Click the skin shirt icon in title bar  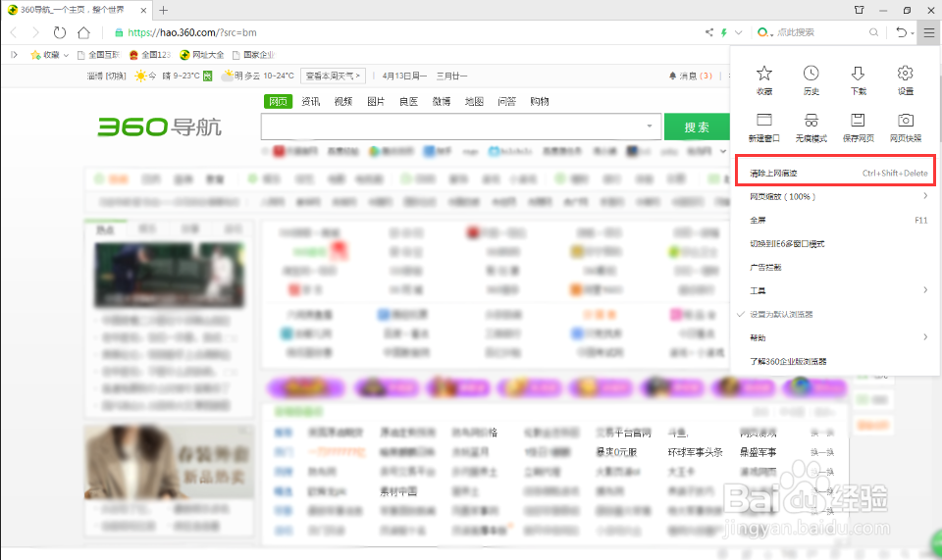tap(860, 10)
